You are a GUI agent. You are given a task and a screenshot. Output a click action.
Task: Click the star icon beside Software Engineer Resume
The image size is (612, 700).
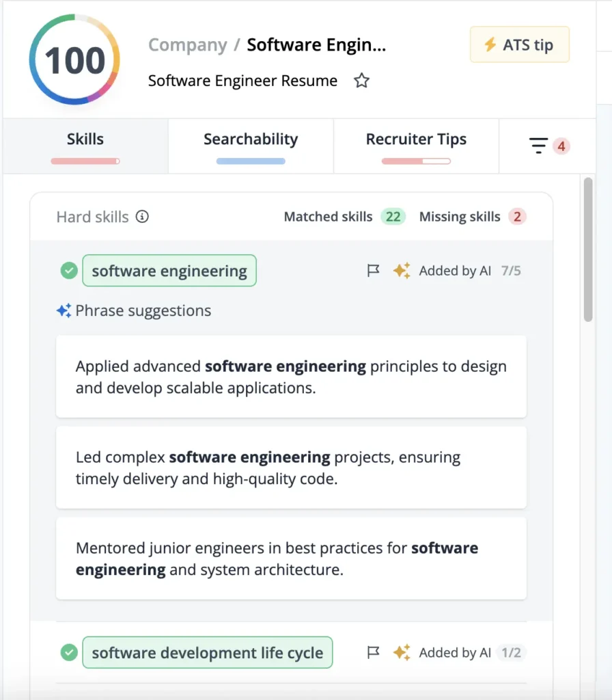361,81
